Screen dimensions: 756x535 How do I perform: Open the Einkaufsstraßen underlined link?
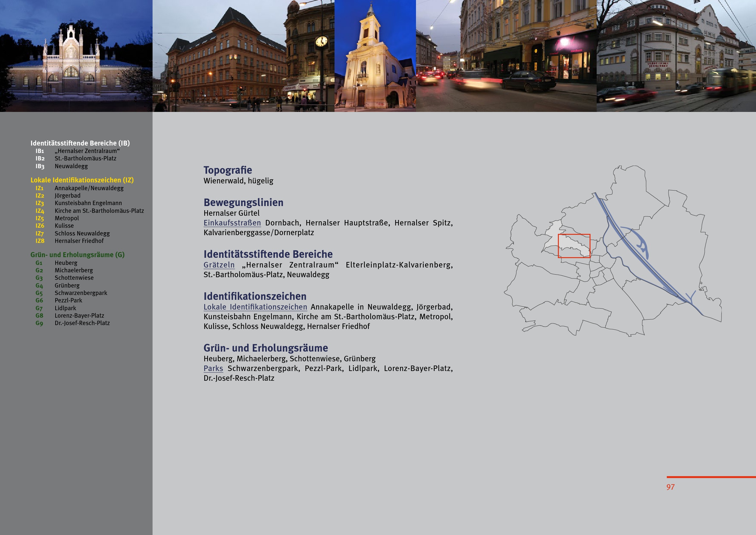tap(232, 223)
